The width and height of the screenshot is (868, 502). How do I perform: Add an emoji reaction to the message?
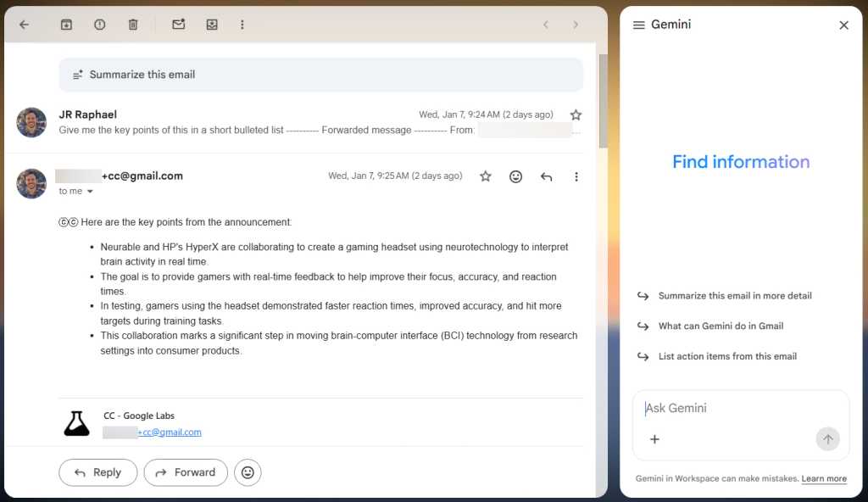point(515,176)
